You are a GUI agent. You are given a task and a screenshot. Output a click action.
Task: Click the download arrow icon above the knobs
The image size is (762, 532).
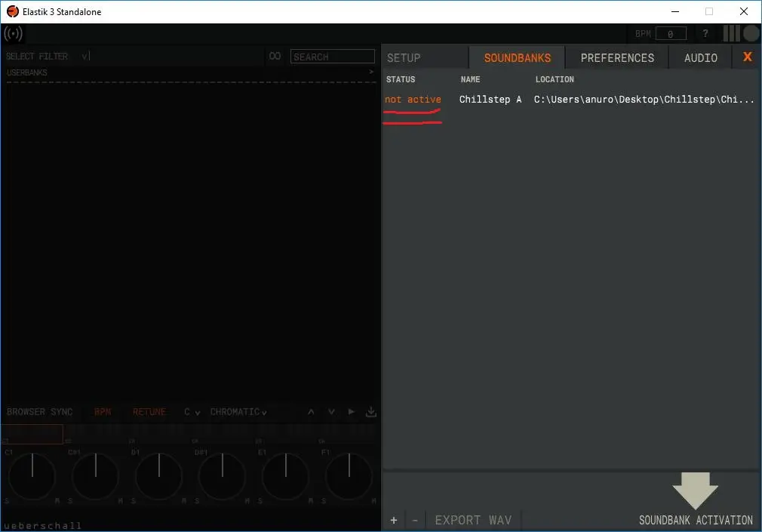[370, 412]
